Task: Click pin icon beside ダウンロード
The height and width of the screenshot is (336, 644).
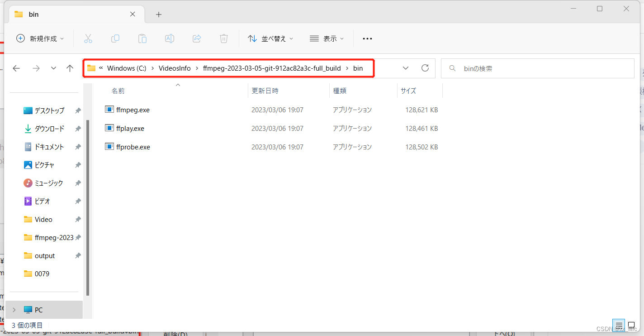Action: pyautogui.click(x=78, y=129)
